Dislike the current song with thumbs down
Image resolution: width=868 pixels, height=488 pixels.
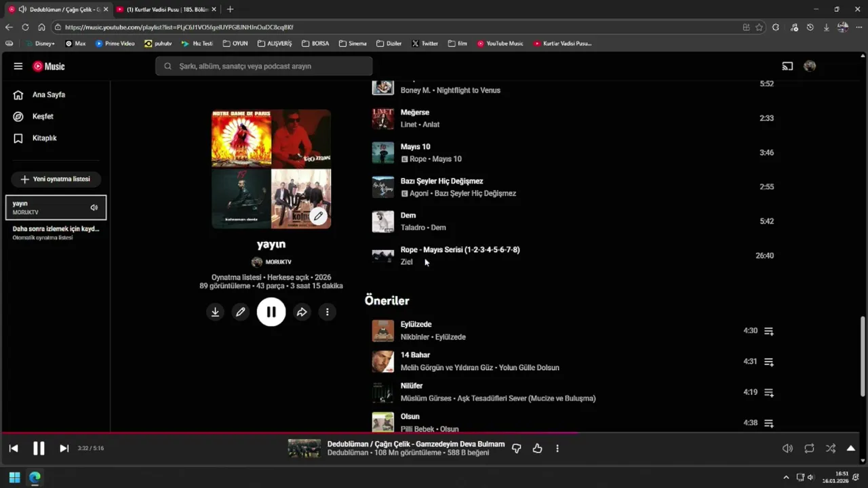click(x=516, y=448)
